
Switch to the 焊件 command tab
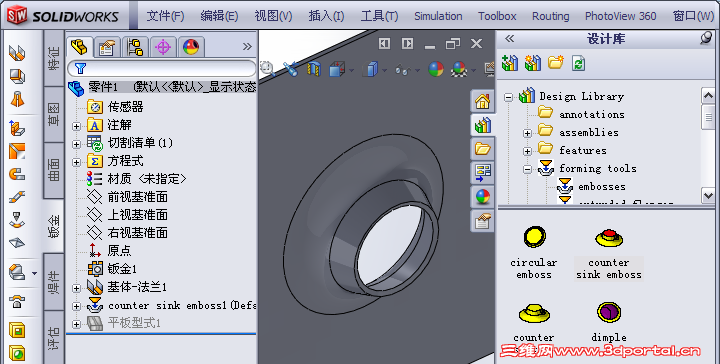point(54,282)
